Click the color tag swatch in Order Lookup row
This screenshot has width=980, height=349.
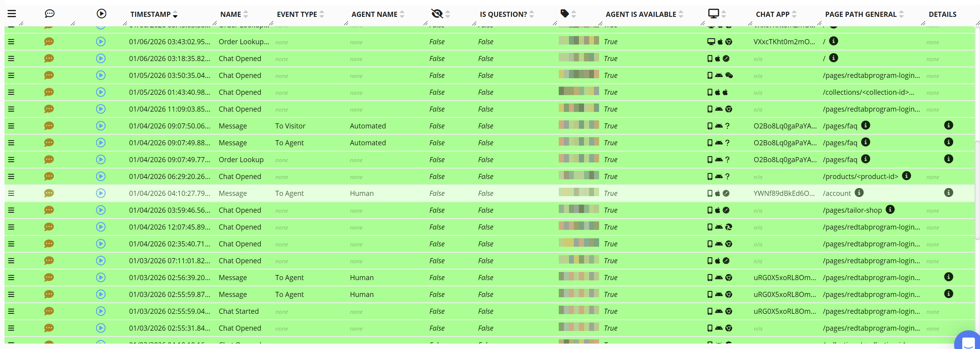point(578,158)
